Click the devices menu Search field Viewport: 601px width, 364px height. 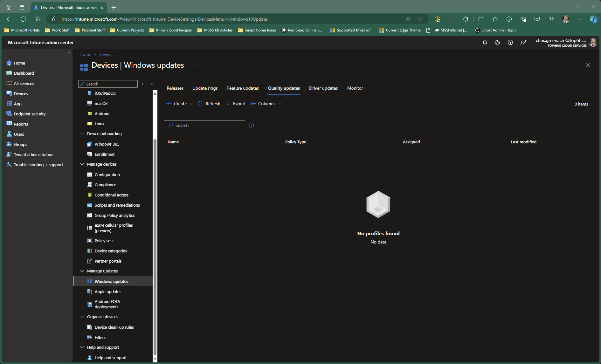(x=108, y=84)
